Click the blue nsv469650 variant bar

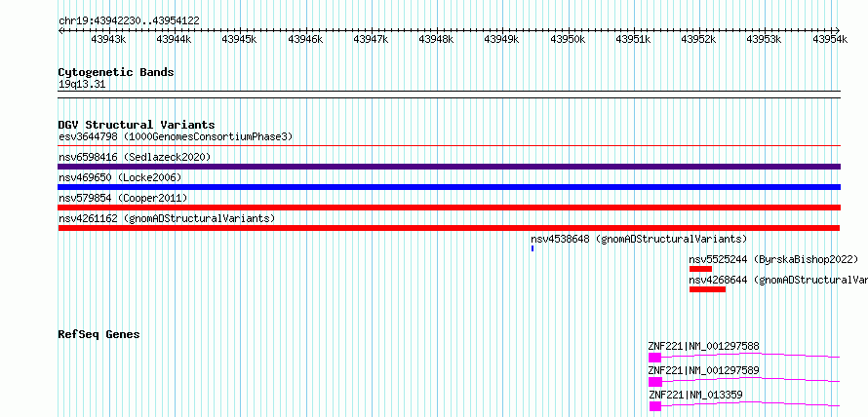[x=450, y=187]
